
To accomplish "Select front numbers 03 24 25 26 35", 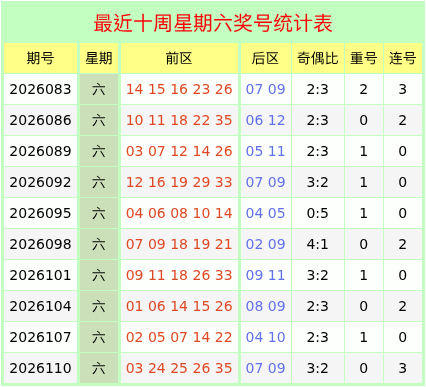I will 179,368.
